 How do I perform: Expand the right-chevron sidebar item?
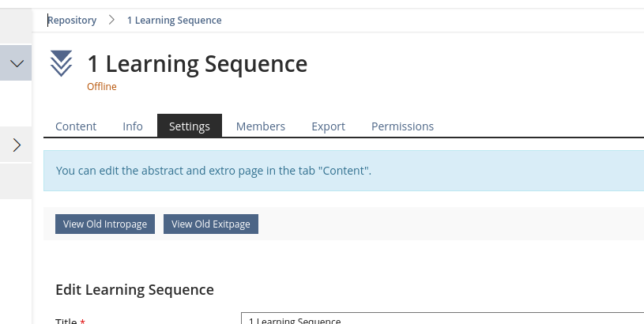pyautogui.click(x=16, y=145)
